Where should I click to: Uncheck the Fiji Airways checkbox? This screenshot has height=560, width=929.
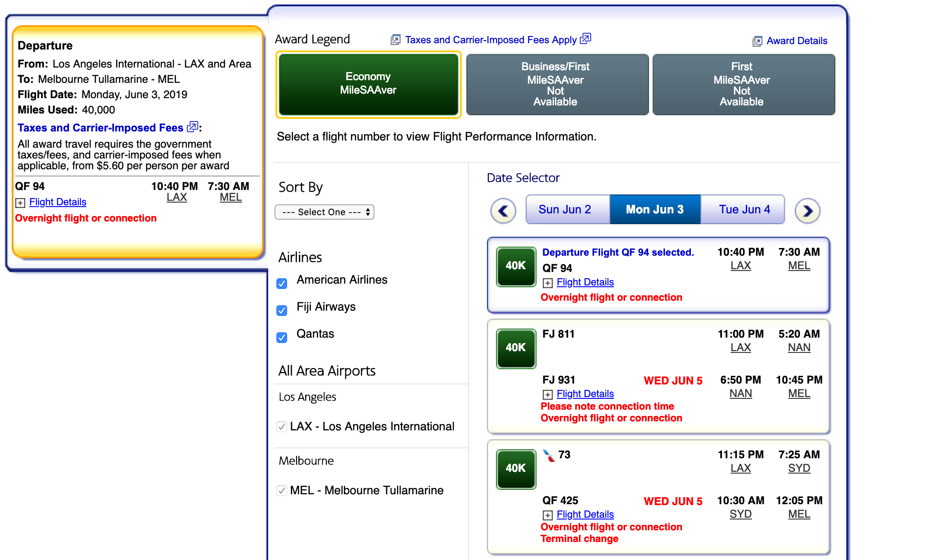tap(282, 311)
